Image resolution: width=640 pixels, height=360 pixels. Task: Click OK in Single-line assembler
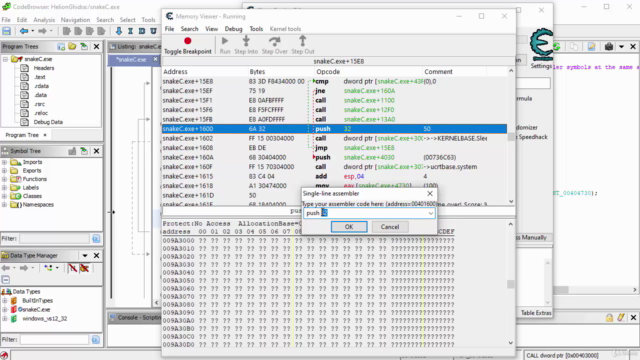pos(349,227)
